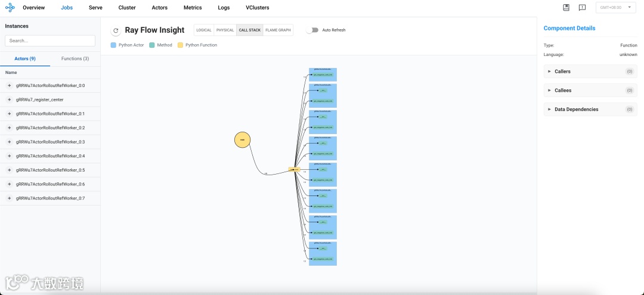Viewport: 644px width, 295px height.
Task: Click the Method teal legend swatch
Action: point(152,45)
